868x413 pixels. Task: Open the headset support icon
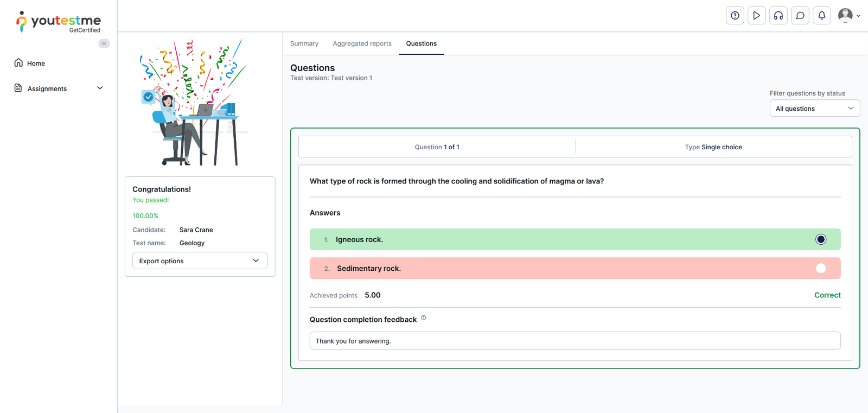778,16
